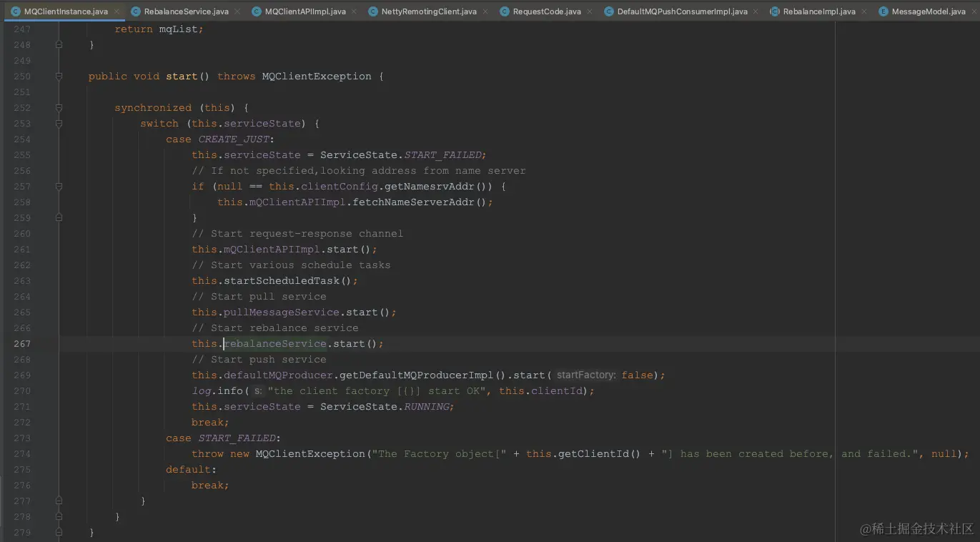980x542 pixels.
Task: Close the MQClientAPIImpl.java tab
Action: 355,12
